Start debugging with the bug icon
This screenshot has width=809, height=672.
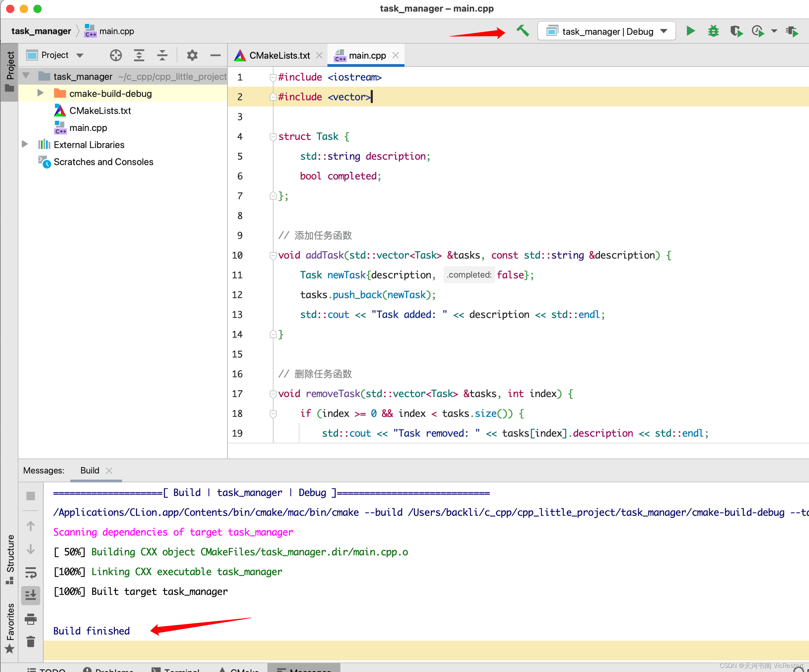[x=713, y=31]
